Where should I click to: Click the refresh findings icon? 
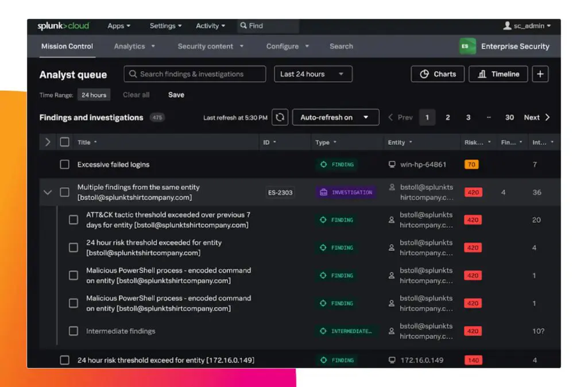pyautogui.click(x=281, y=117)
